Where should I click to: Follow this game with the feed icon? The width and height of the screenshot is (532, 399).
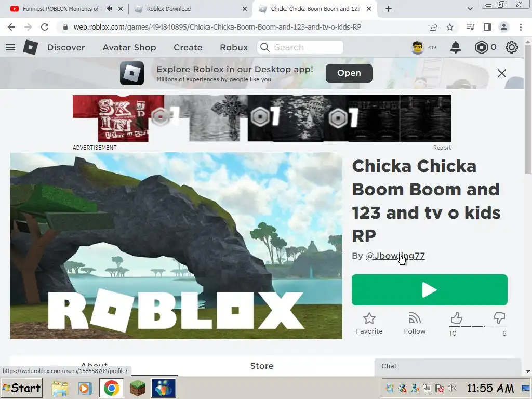[x=415, y=324]
